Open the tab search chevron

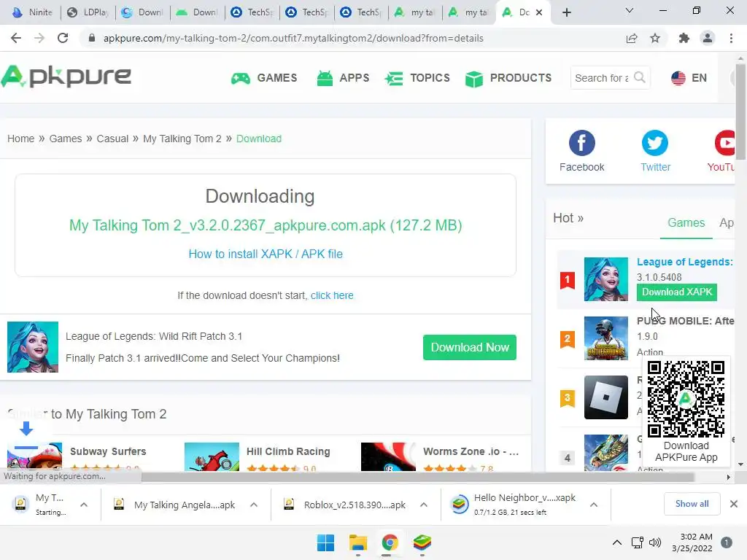click(630, 10)
